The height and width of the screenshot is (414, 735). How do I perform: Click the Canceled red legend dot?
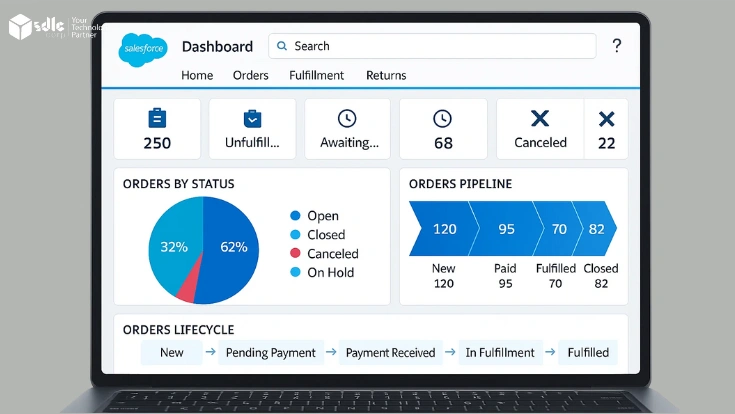[x=295, y=254]
